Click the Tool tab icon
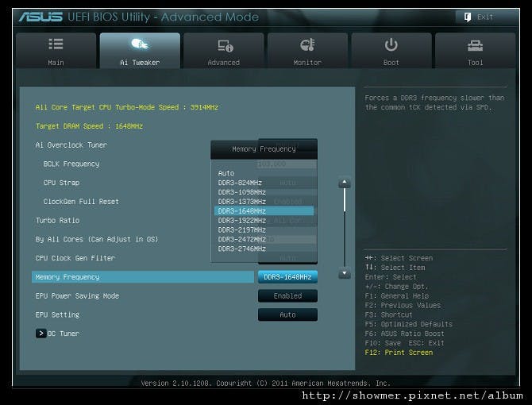The height and width of the screenshot is (405, 532). tap(475, 45)
